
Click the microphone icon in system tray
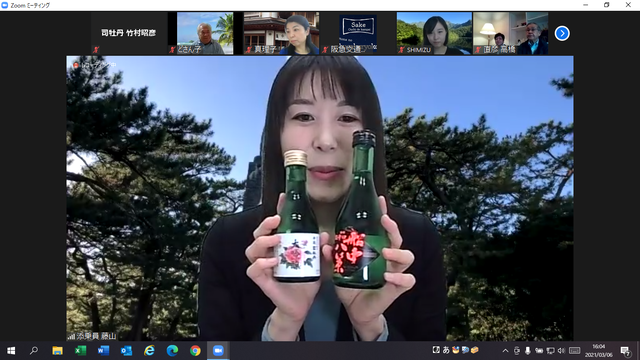point(528,351)
